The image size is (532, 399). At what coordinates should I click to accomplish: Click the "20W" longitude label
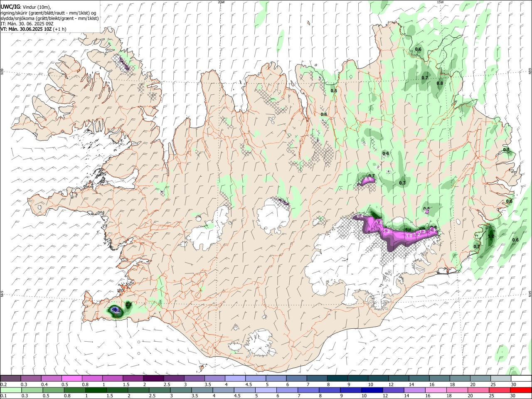(x=222, y=2)
